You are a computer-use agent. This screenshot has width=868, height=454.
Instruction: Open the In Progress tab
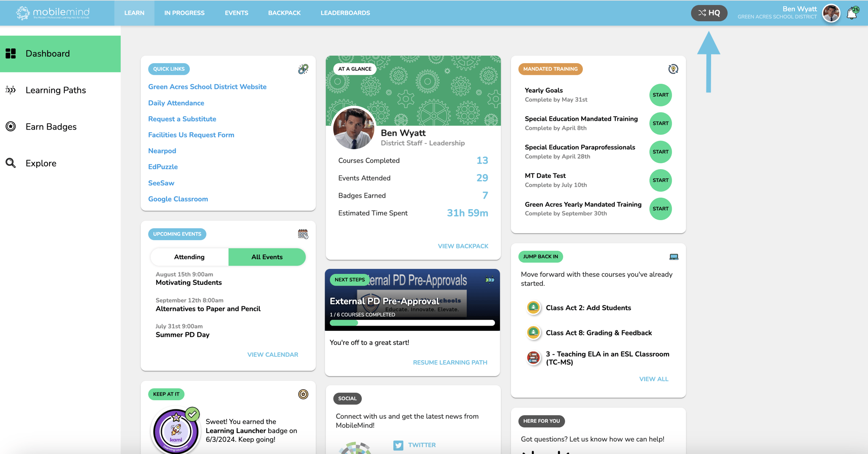click(184, 13)
